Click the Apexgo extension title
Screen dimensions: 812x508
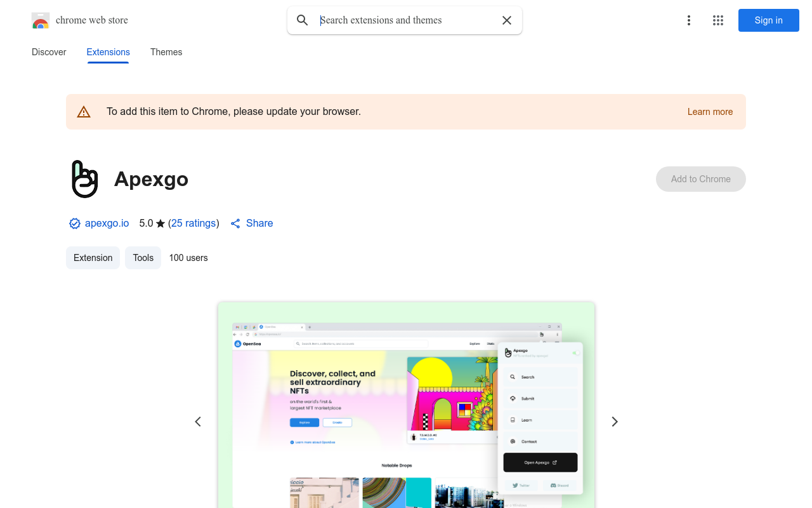[151, 179]
